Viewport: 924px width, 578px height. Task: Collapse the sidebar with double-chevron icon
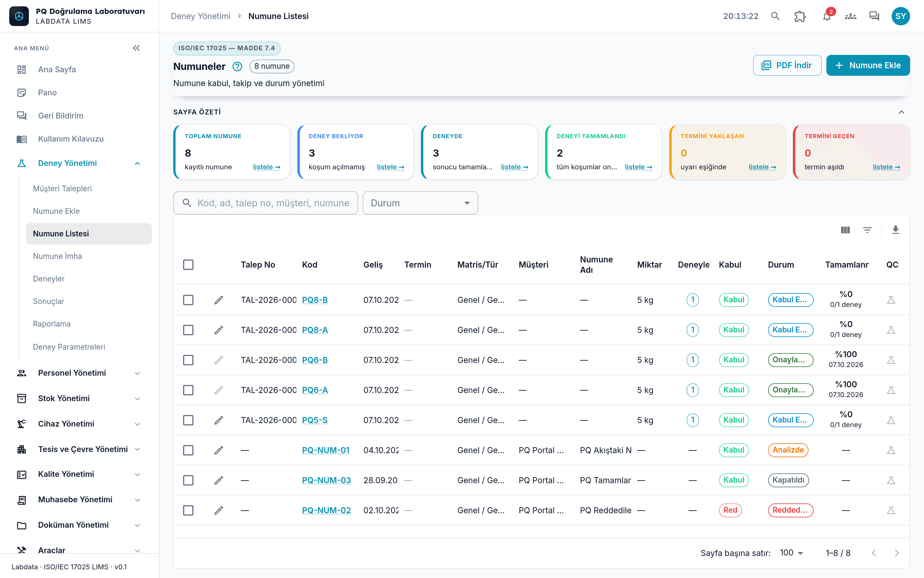136,48
